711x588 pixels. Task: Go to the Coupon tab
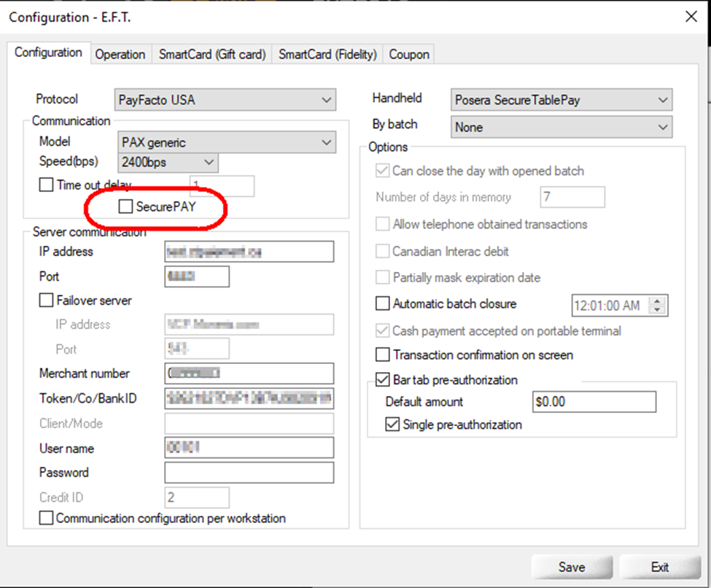coord(409,55)
